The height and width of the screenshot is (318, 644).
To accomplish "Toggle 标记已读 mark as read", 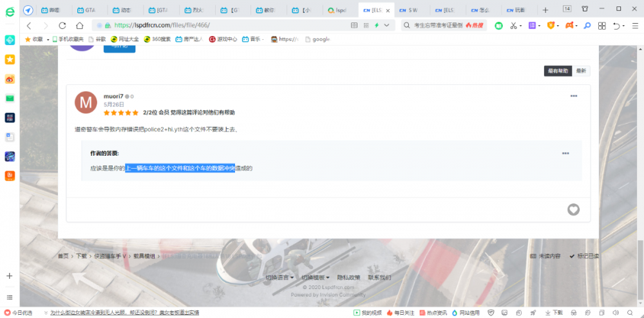I will coord(585,256).
